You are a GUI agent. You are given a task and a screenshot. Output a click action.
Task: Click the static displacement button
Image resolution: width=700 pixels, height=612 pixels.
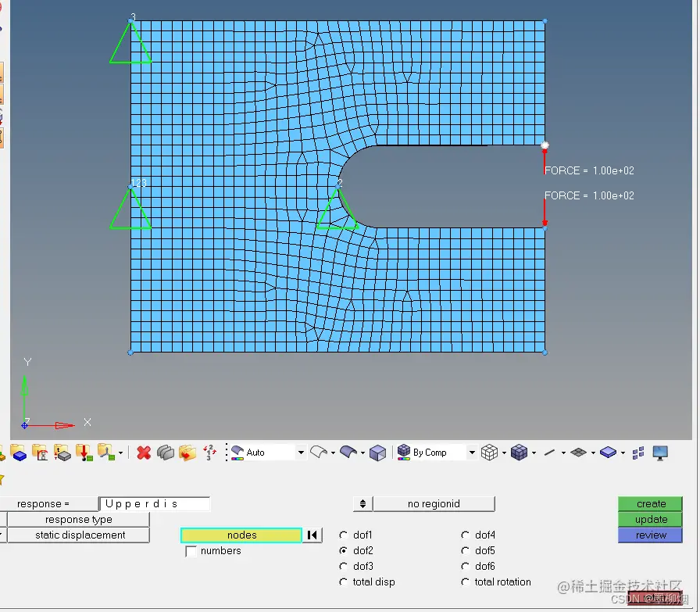pos(79,535)
